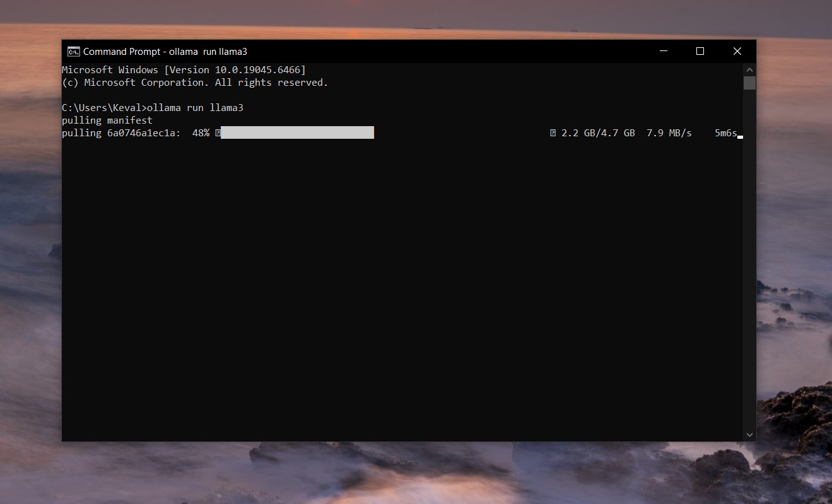Click the scrollbar thumb
832x504 pixels.
(749, 83)
